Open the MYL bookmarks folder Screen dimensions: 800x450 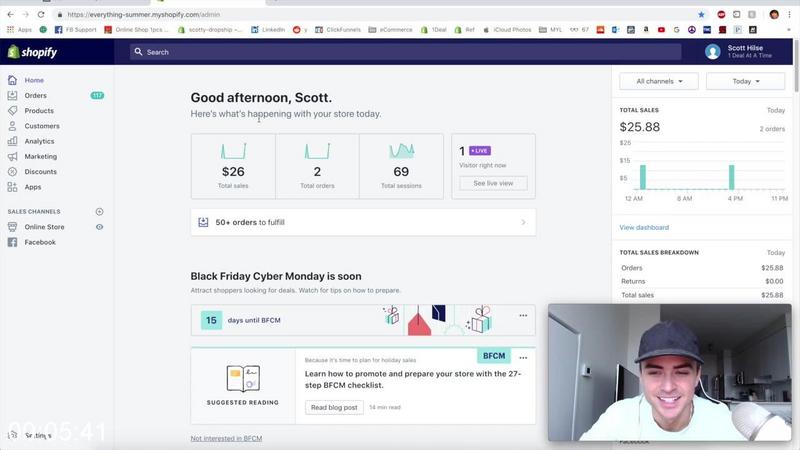tap(551, 30)
